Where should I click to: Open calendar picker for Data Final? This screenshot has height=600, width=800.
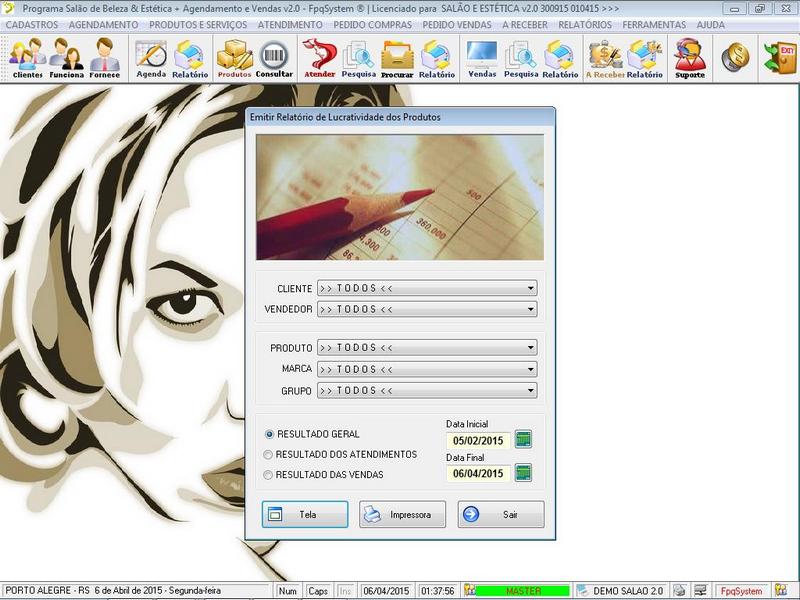[523, 472]
